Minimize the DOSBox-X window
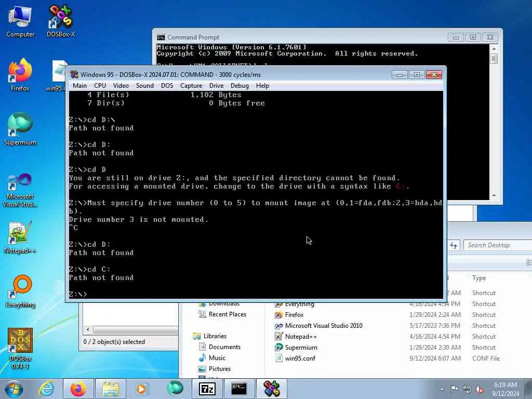 click(400, 75)
